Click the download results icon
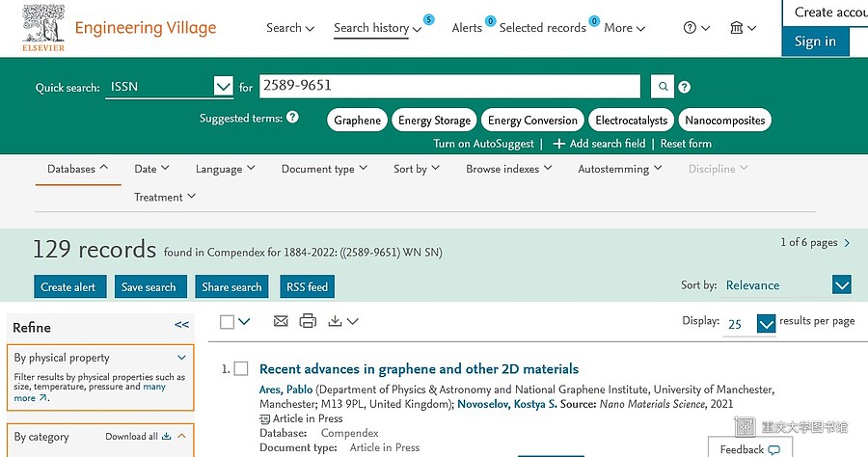The image size is (868, 457). [x=335, y=321]
